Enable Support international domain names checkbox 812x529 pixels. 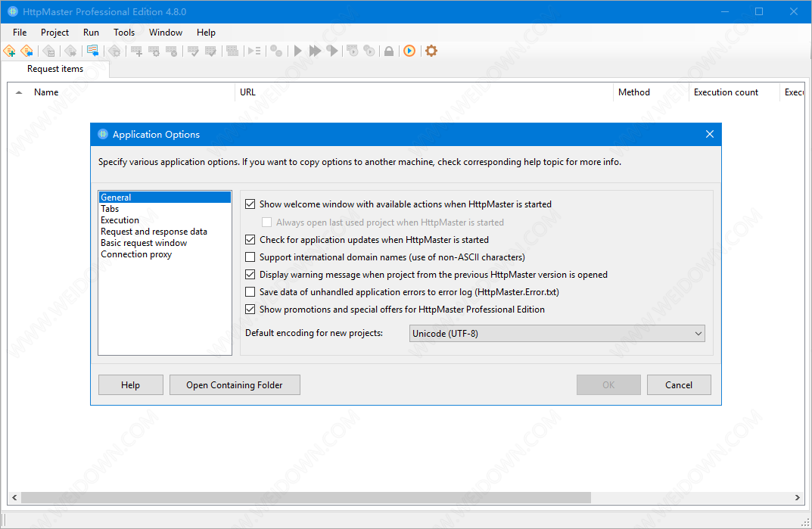(250, 257)
